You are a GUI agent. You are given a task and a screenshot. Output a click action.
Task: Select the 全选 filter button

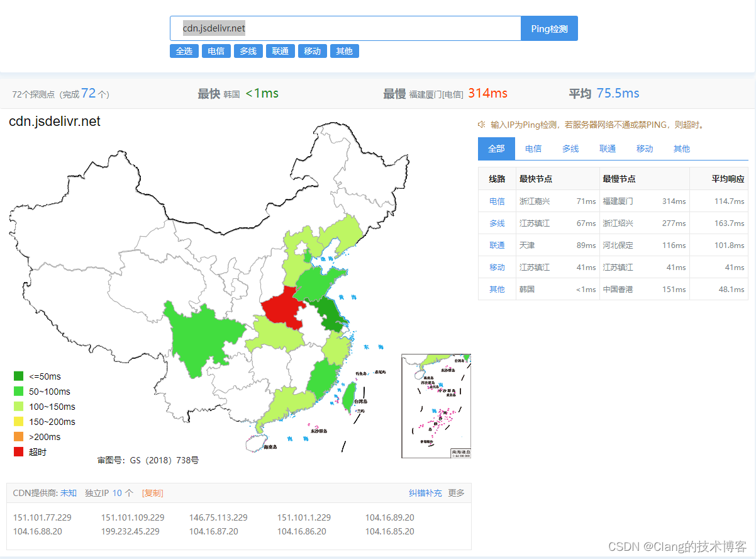coord(184,51)
